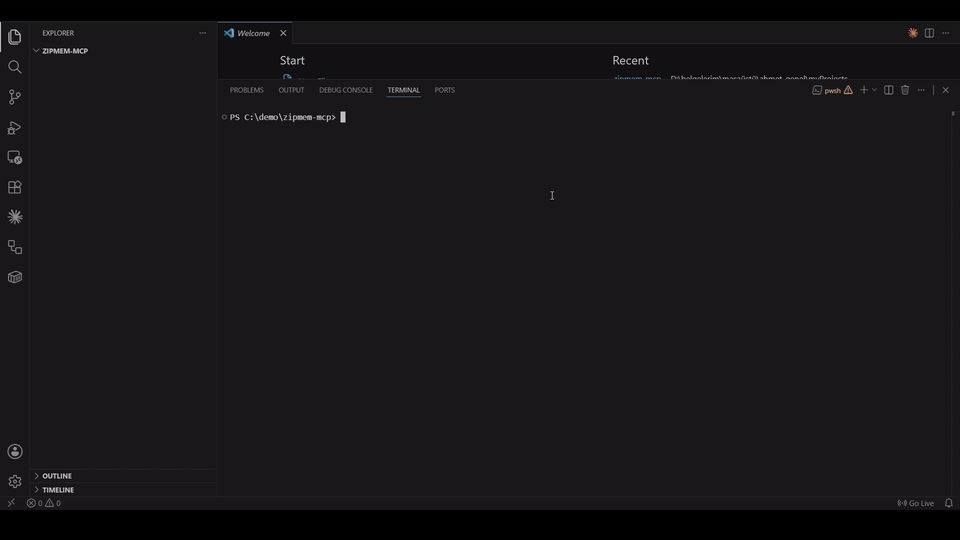The width and height of the screenshot is (960, 540).
Task: Split the terminal
Action: pos(888,90)
